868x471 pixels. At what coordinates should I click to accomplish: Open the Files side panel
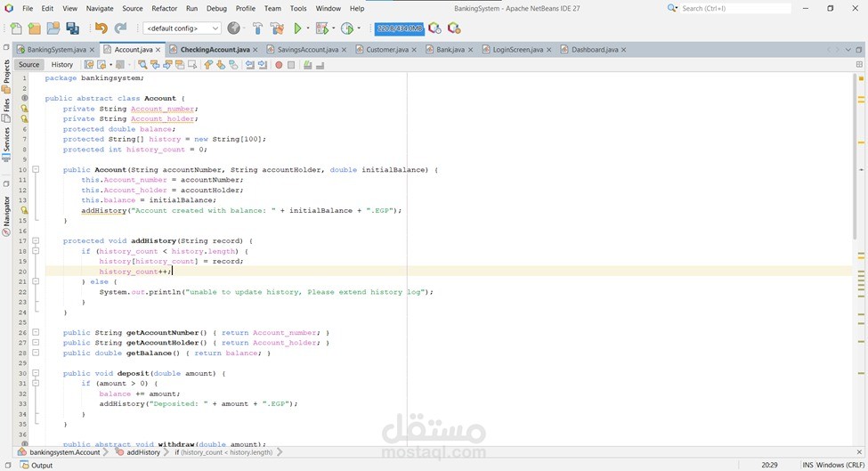[x=6, y=110]
